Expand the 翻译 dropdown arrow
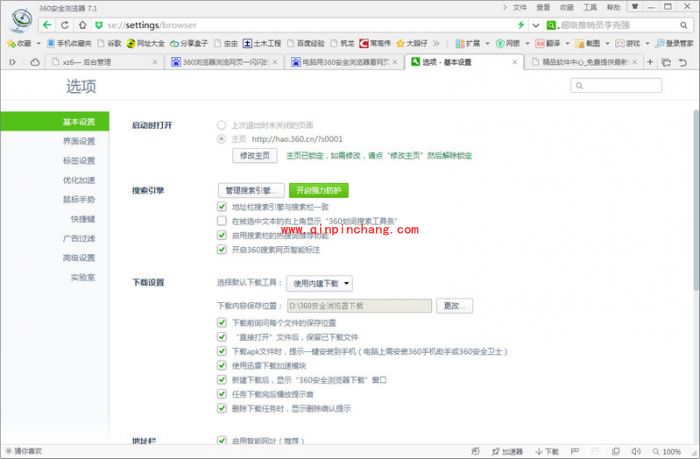Viewport: 700px width, 459px height. (x=567, y=43)
